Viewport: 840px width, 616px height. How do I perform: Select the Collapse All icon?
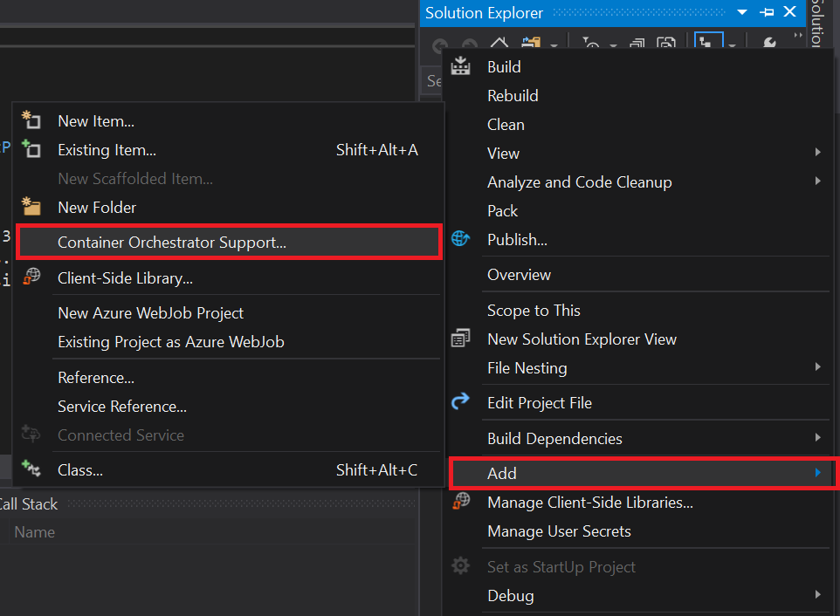coord(639,44)
